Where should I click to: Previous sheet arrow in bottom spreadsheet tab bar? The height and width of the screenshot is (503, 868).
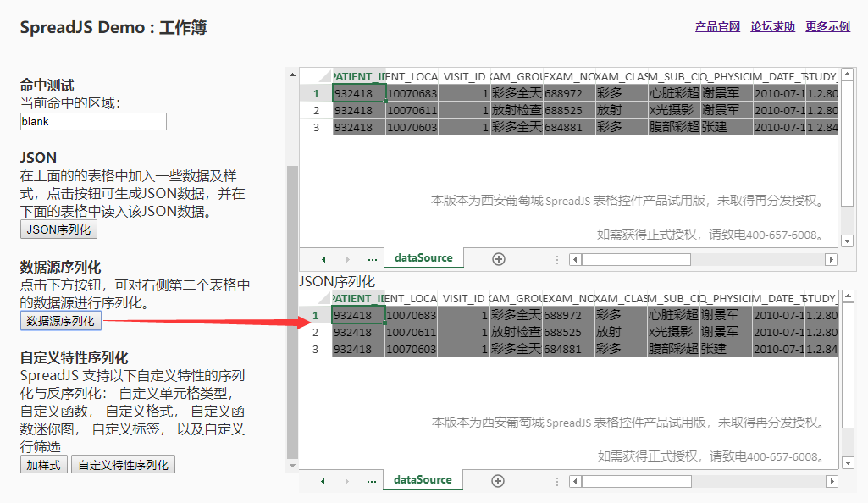[323, 481]
